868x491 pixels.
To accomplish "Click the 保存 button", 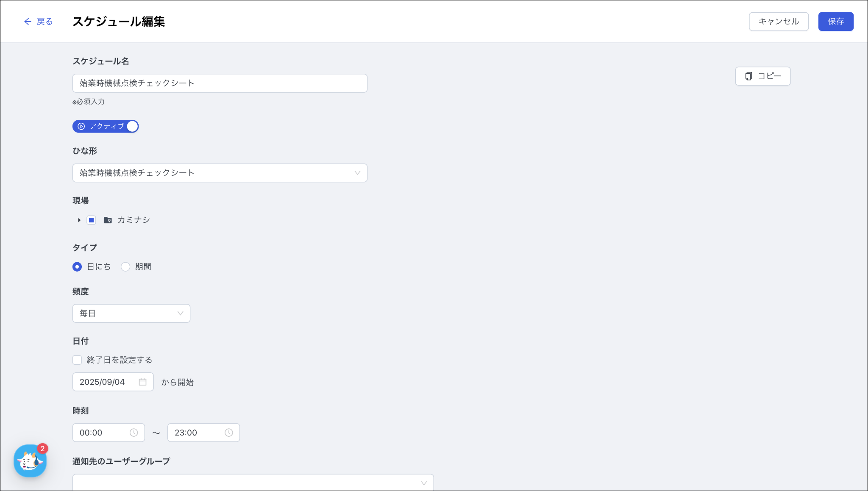I will 835,22.
